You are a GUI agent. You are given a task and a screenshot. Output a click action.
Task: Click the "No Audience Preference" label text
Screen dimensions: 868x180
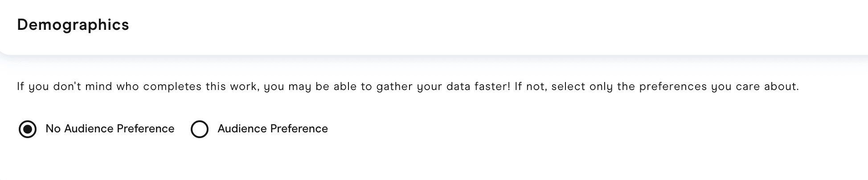[110, 129]
